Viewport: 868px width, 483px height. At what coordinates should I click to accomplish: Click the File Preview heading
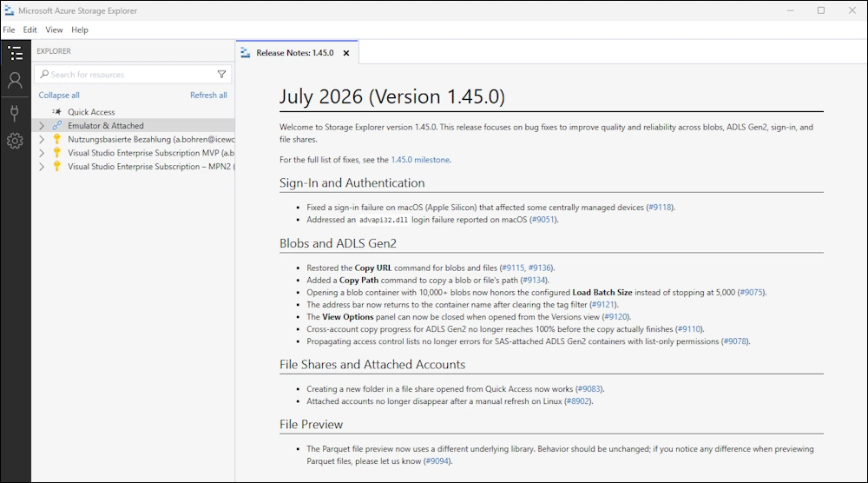tap(311, 424)
